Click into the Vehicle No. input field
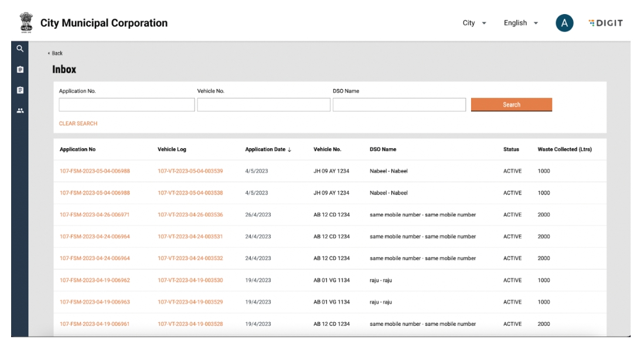The image size is (644, 345). pyautogui.click(x=263, y=105)
